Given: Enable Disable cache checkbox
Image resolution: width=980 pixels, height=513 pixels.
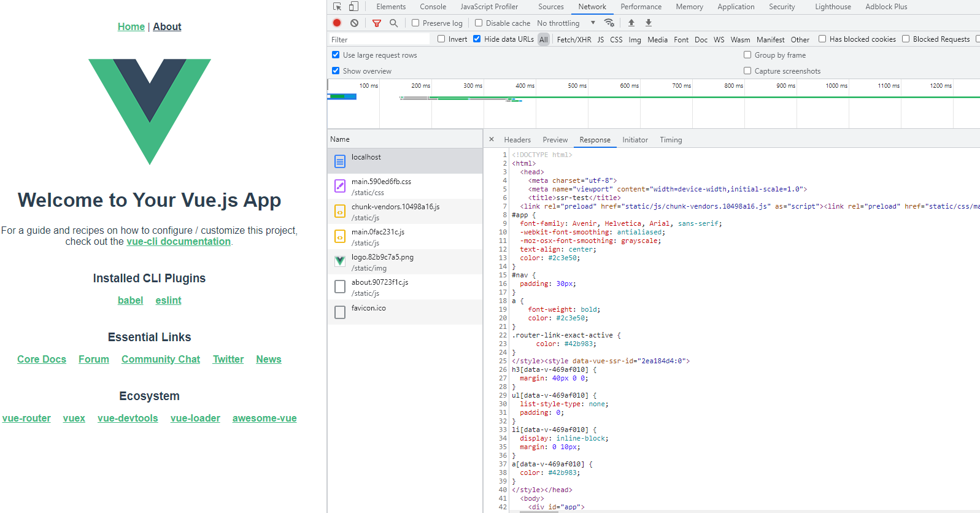Looking at the screenshot, I should coord(479,23).
